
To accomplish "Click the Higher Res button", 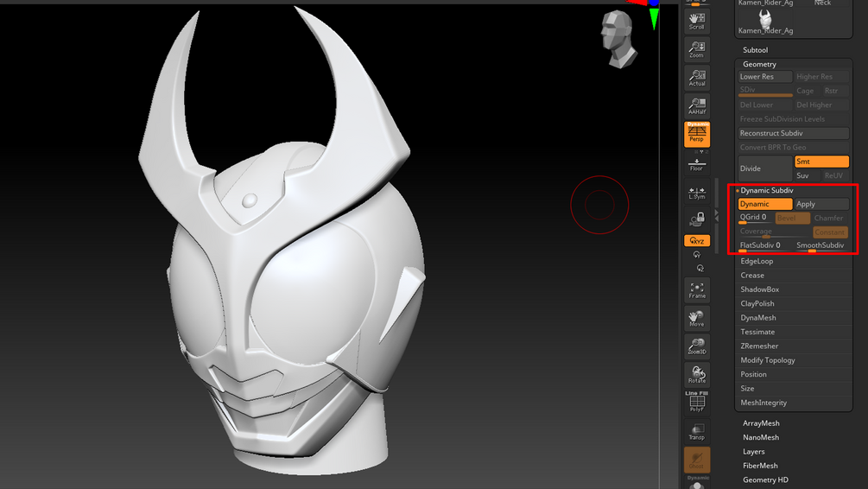I will click(821, 76).
